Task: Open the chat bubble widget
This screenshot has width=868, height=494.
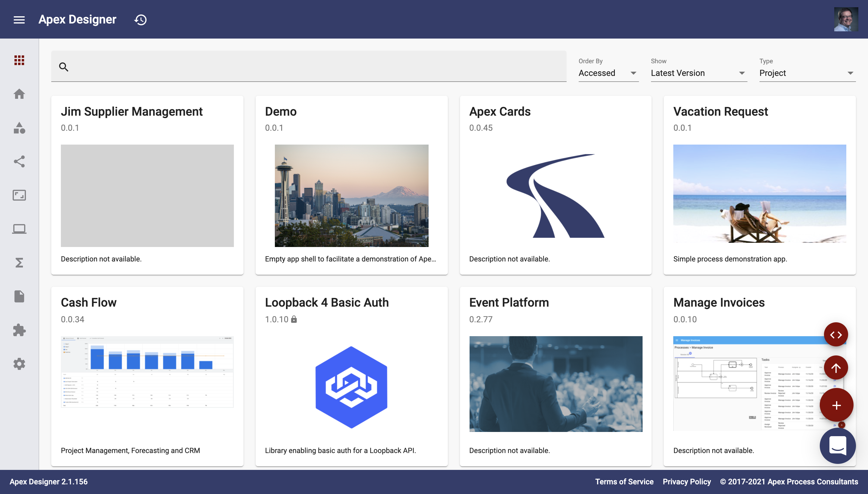Action: pos(838,446)
